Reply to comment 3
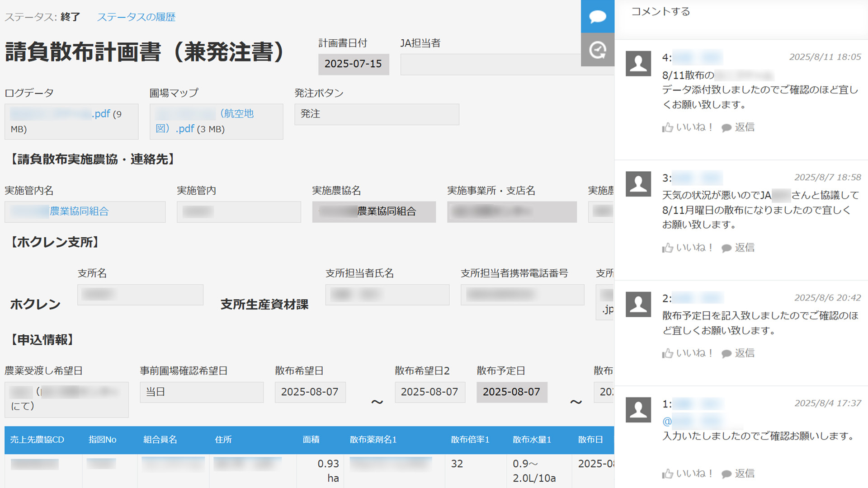Screen dimensions: 868x488 click(x=738, y=248)
